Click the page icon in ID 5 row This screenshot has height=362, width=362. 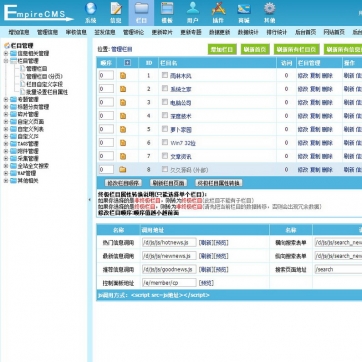pos(123,129)
